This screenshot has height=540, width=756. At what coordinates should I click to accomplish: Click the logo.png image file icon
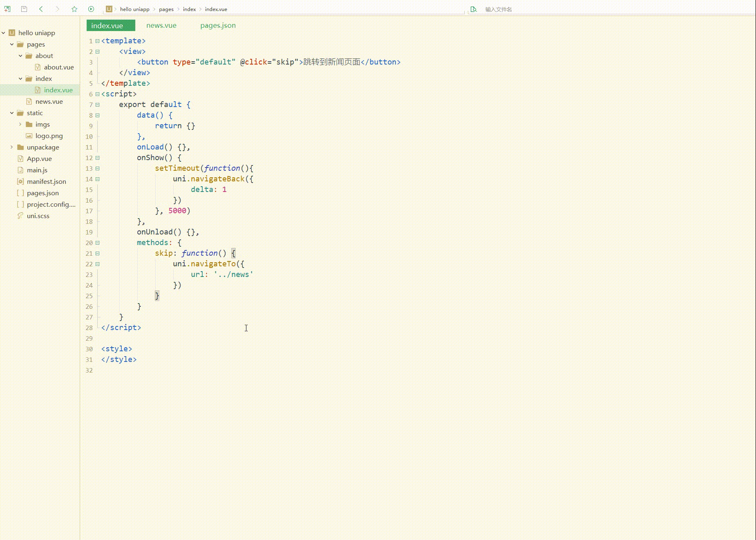pyautogui.click(x=29, y=136)
